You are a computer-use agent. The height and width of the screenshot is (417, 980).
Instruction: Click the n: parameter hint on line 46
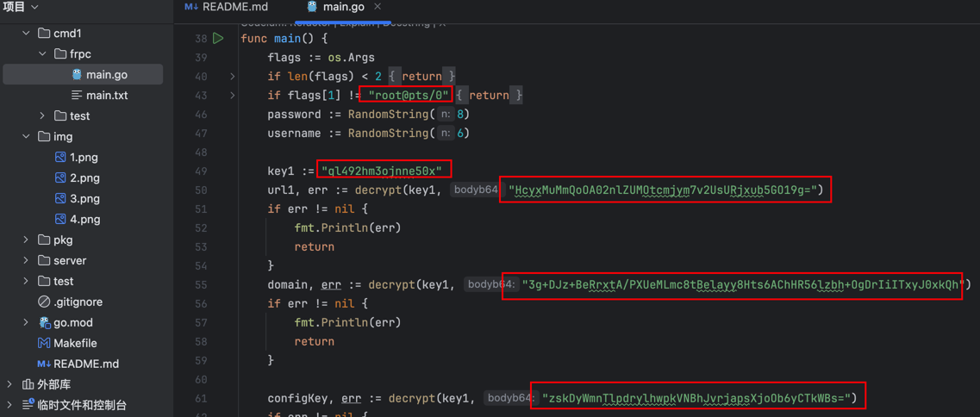[x=445, y=115]
